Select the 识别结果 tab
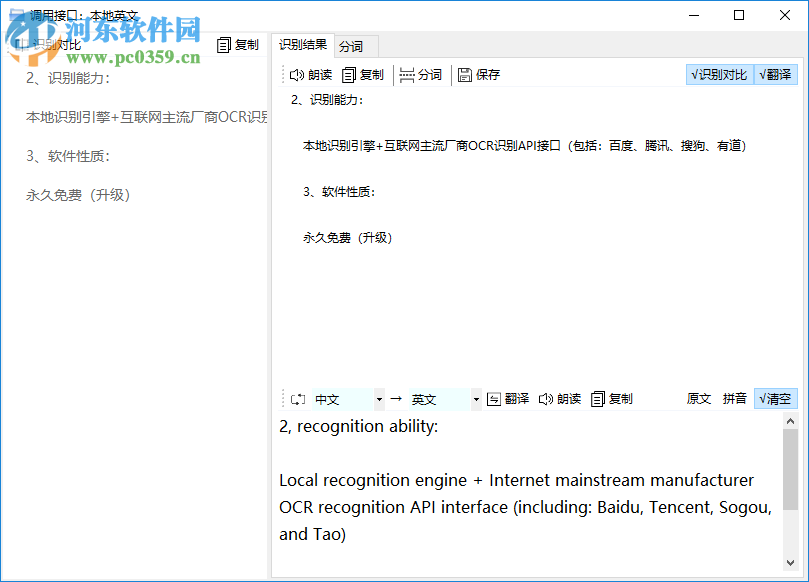The height and width of the screenshot is (582, 809). (x=302, y=45)
